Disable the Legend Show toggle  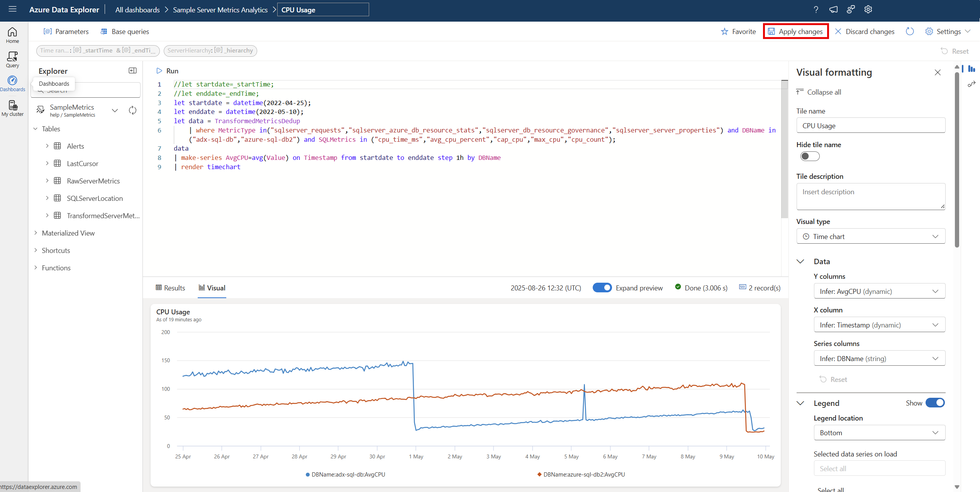point(935,402)
